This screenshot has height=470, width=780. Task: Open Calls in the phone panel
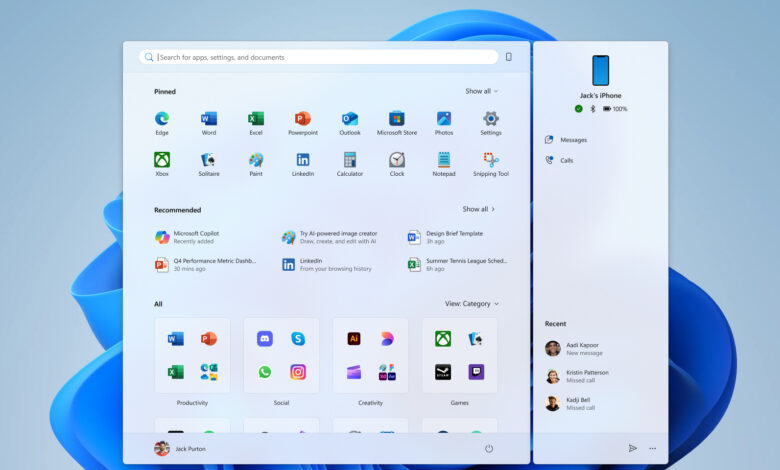coord(560,160)
